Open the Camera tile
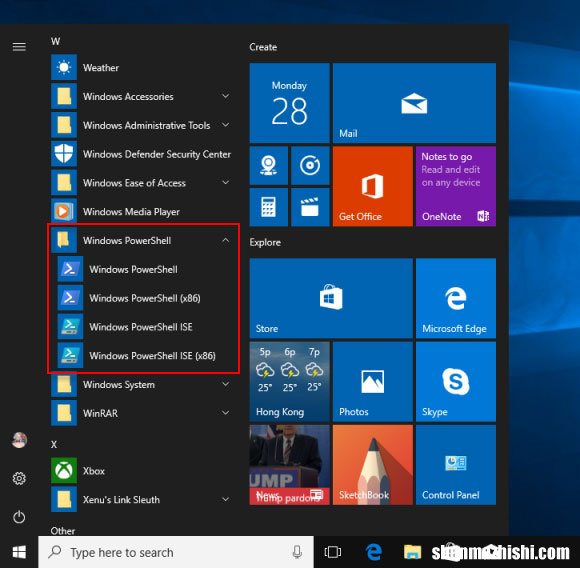The image size is (580, 568). tap(269, 165)
